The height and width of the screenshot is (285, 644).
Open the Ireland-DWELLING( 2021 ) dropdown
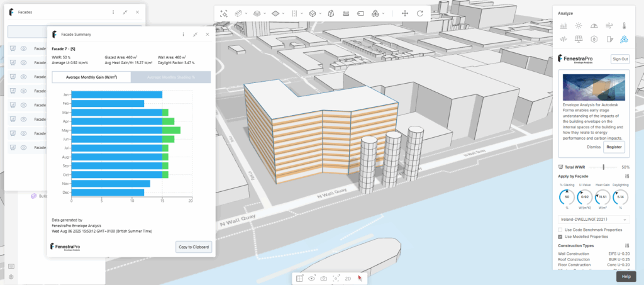tap(594, 220)
